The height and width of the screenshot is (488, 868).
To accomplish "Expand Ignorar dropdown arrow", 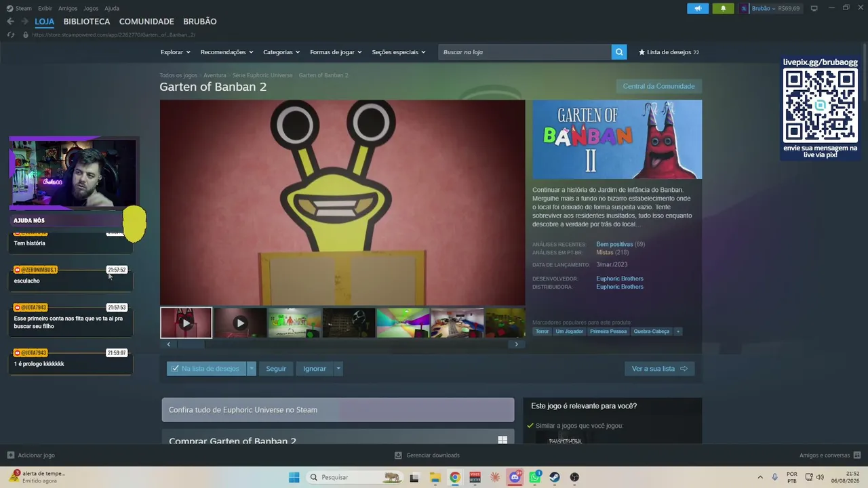I will coord(338,369).
